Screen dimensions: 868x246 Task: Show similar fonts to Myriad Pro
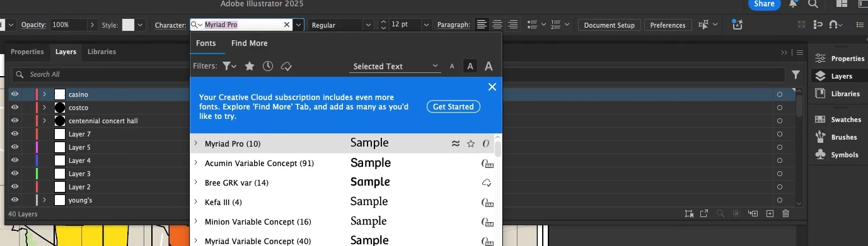tap(455, 143)
